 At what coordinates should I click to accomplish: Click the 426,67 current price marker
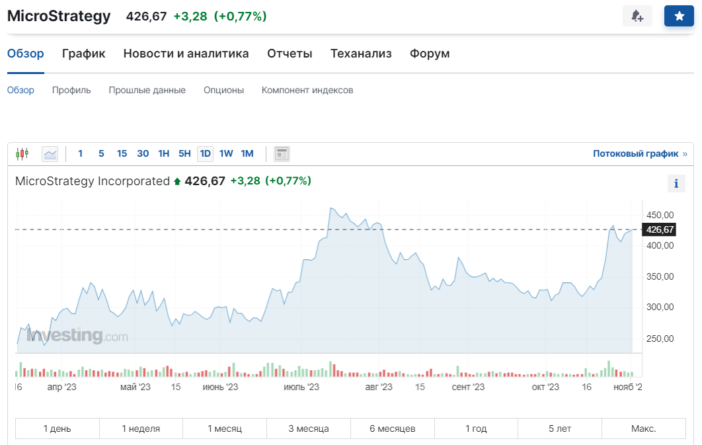[660, 229]
